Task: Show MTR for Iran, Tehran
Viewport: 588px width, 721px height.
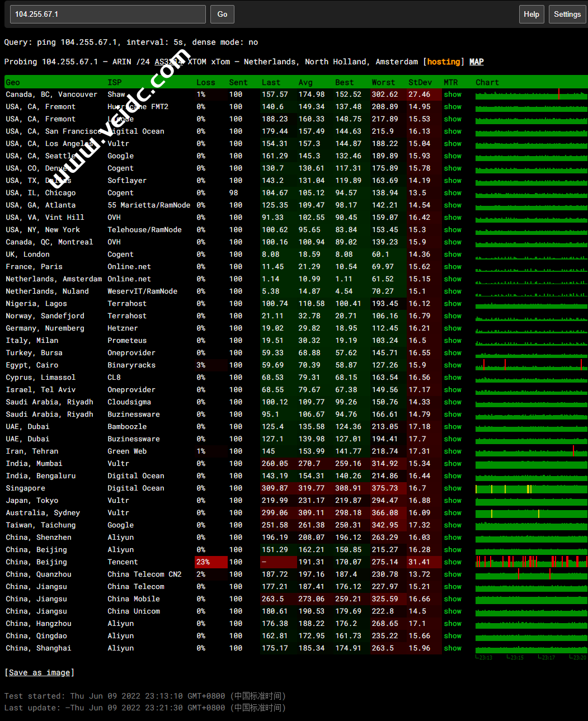Action: pyautogui.click(x=453, y=451)
